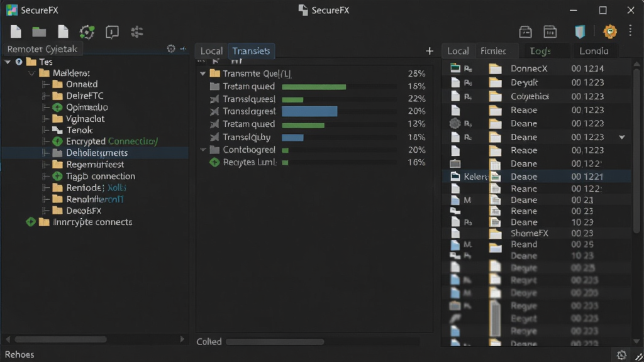The width and height of the screenshot is (644, 362).
Task: Click the gear icon in Remote panel header
Action: pos(171,49)
